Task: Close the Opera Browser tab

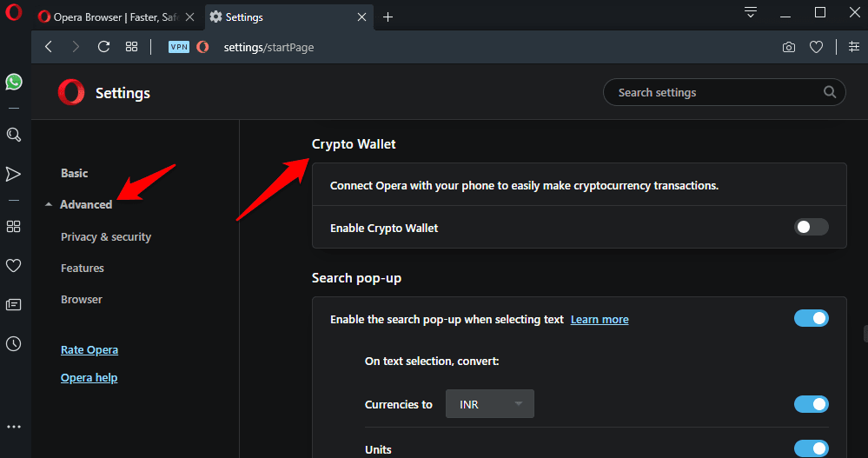Action: [190, 17]
